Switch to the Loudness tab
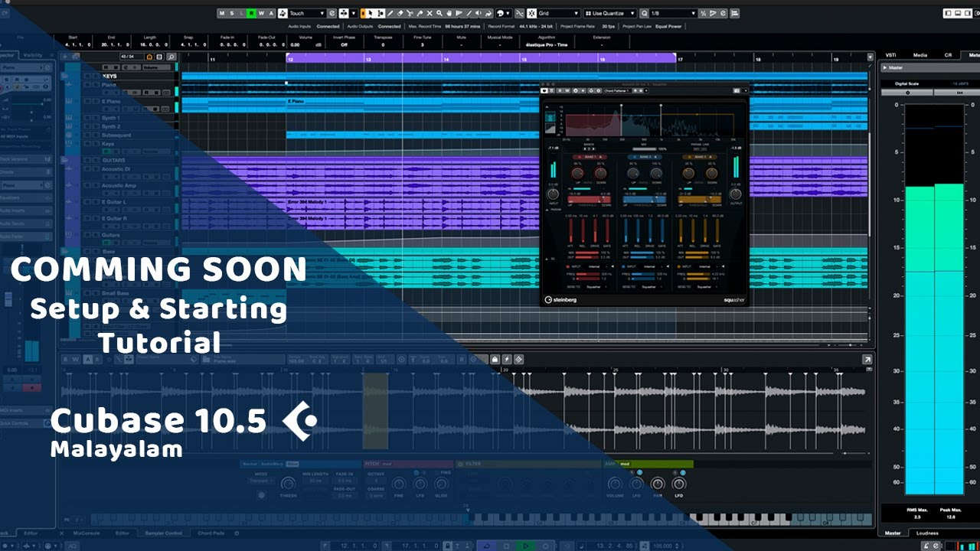The image size is (980, 551). [x=927, y=533]
